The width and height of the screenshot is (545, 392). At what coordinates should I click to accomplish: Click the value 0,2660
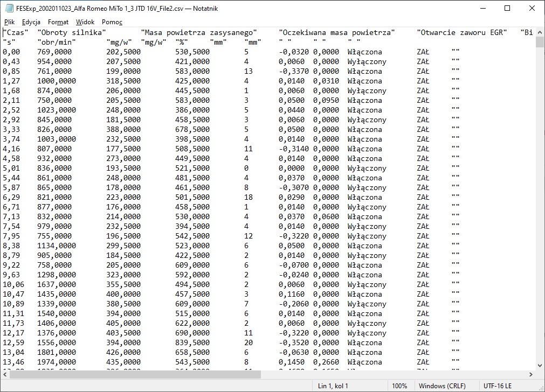pyautogui.click(x=326, y=362)
